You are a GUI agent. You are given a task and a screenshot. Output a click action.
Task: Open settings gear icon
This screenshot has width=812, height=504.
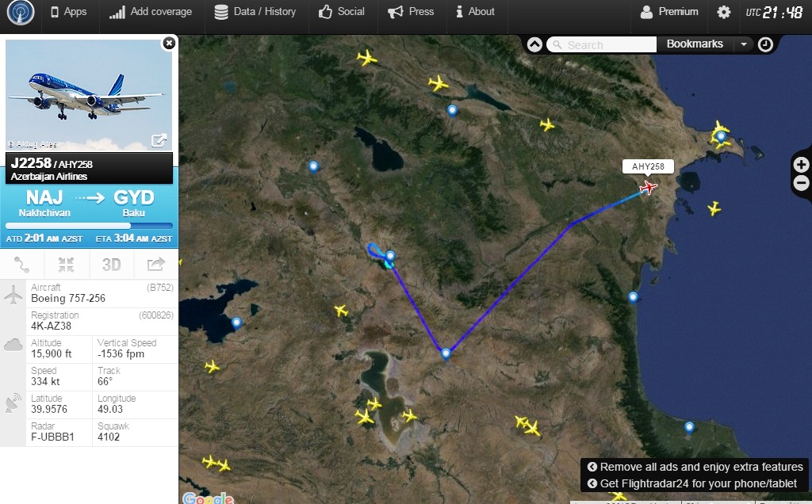tap(723, 13)
